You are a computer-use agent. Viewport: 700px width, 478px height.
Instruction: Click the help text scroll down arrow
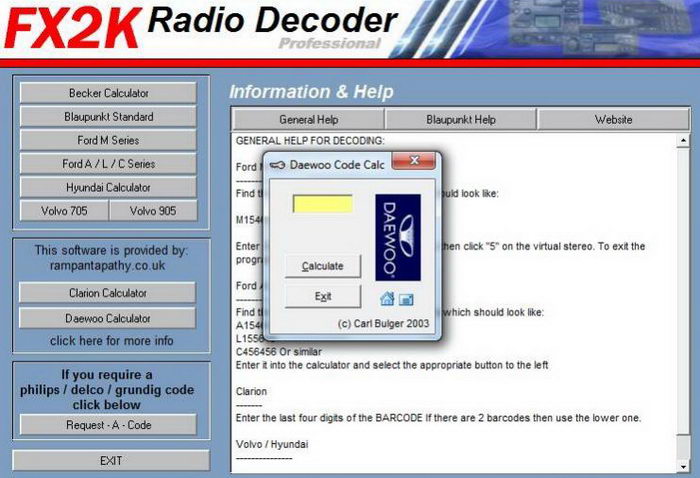pyautogui.click(x=683, y=466)
